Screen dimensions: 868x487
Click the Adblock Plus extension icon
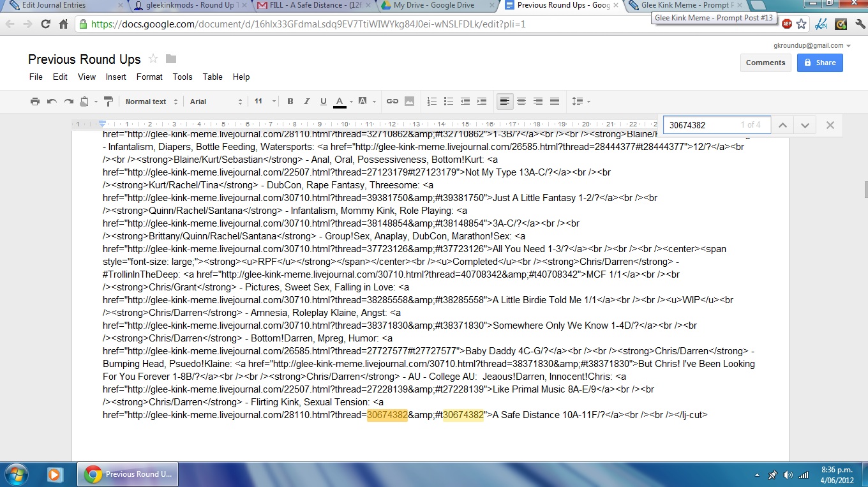(786, 24)
